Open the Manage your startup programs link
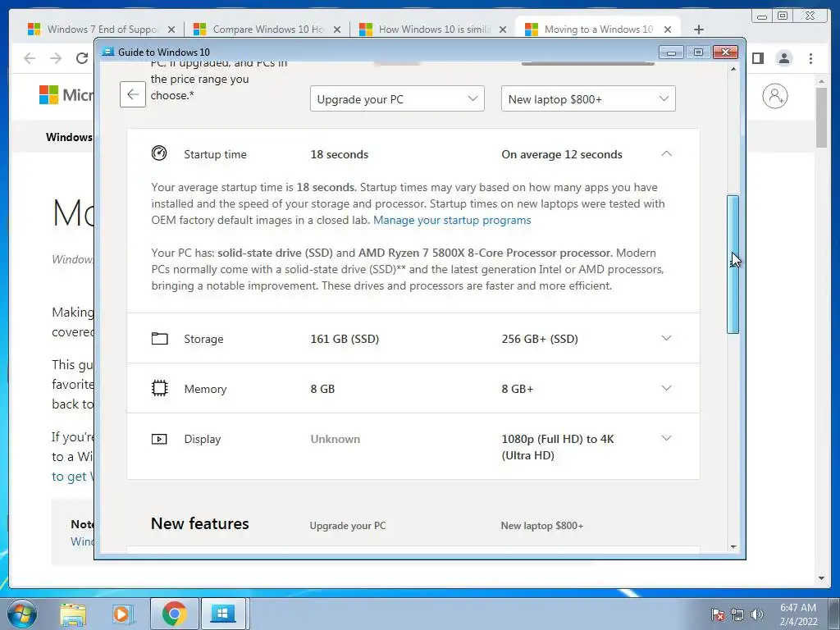This screenshot has width=840, height=630. point(452,220)
